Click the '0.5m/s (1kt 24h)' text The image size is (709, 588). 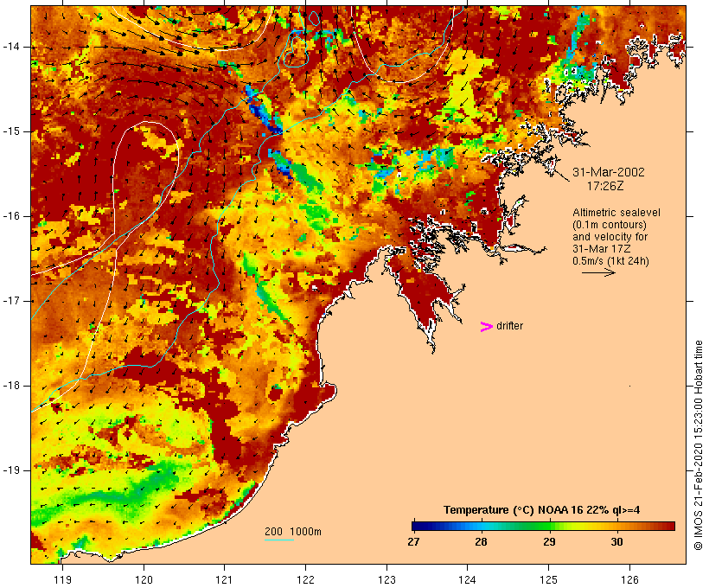[610, 261]
